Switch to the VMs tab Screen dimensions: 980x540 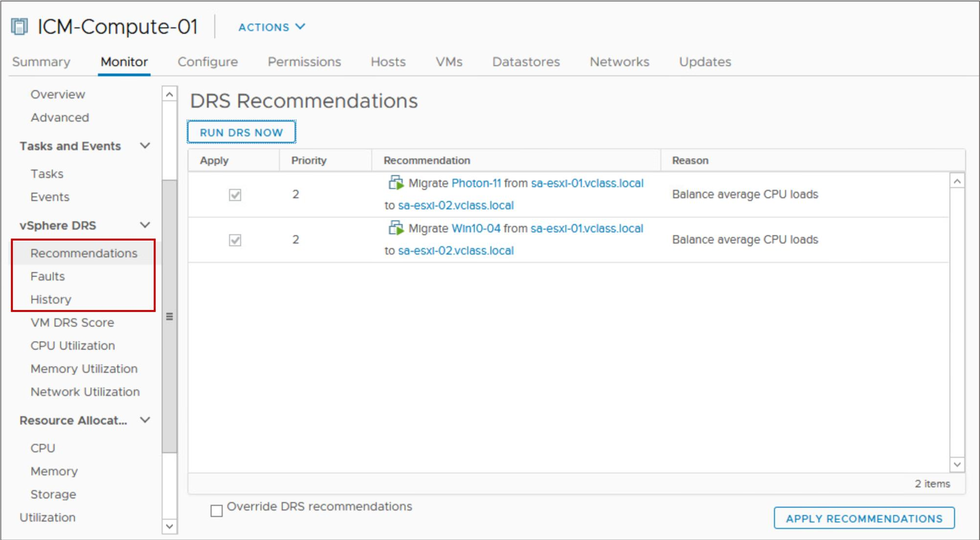click(449, 62)
